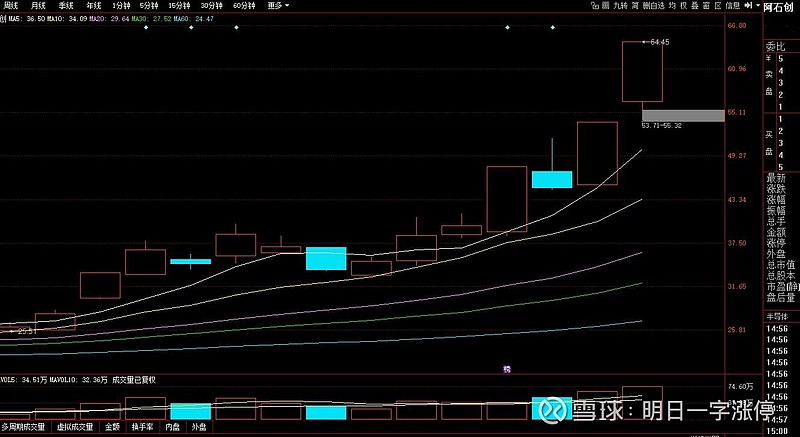
Task: Click 删自选 to remove from watchlist
Action: [x=654, y=6]
